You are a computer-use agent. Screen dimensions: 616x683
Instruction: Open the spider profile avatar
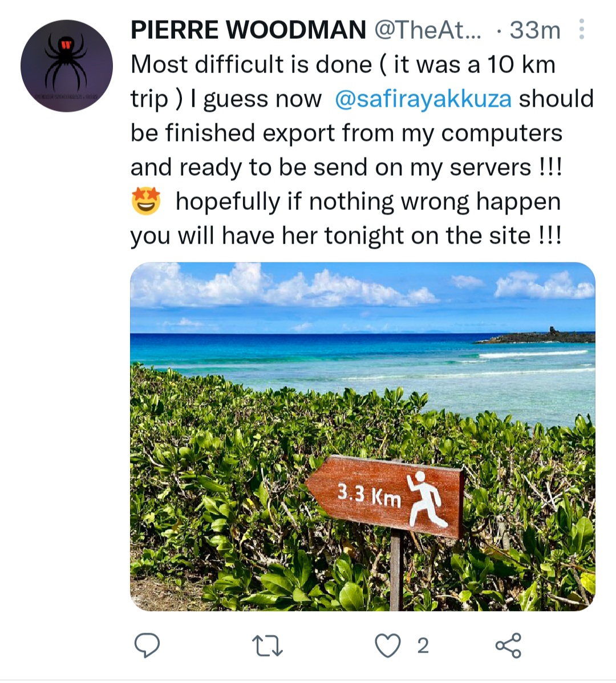67,66
